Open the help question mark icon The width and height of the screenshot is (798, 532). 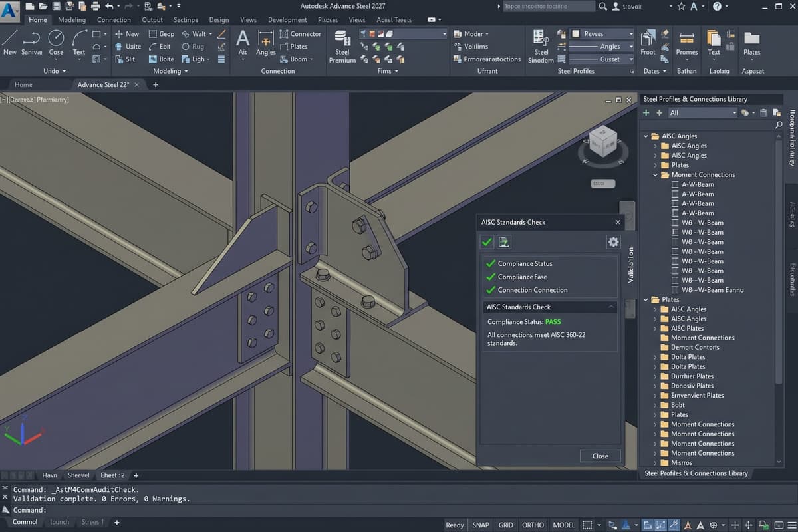coord(717,6)
